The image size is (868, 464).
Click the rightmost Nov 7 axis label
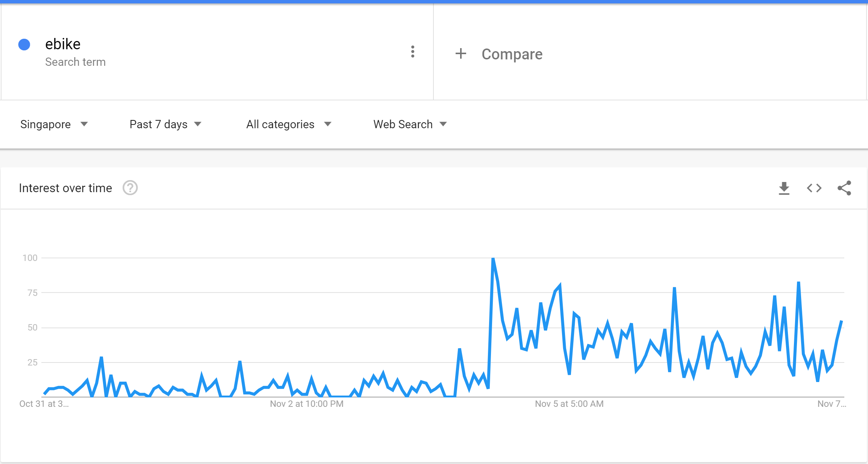pyautogui.click(x=832, y=404)
